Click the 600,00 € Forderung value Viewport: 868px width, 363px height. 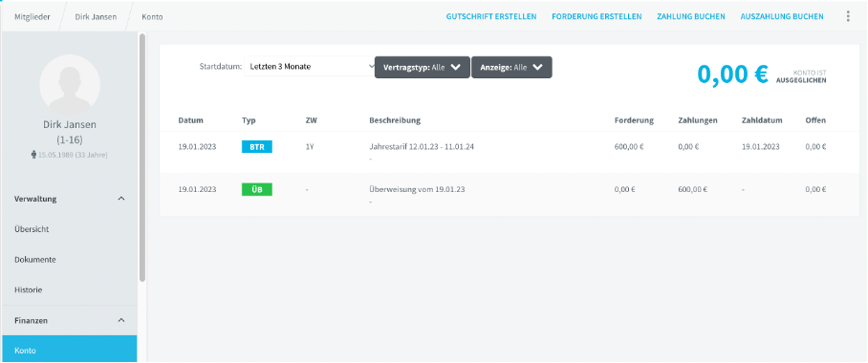(629, 147)
